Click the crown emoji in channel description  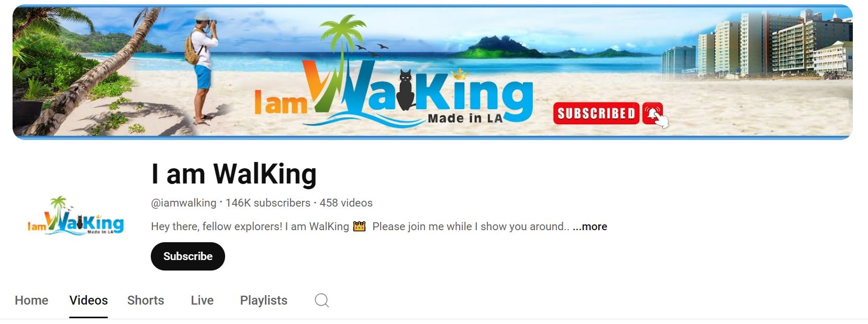pos(359,226)
